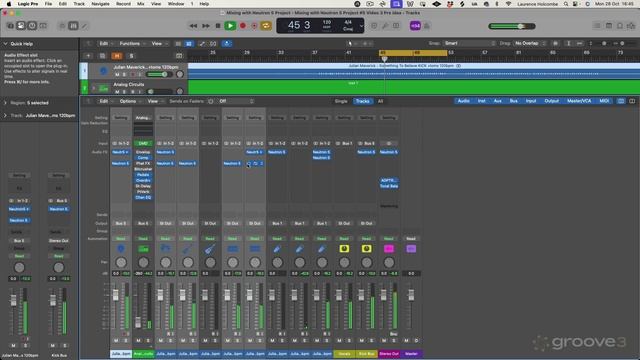Click the Play button in the transport

230,26
